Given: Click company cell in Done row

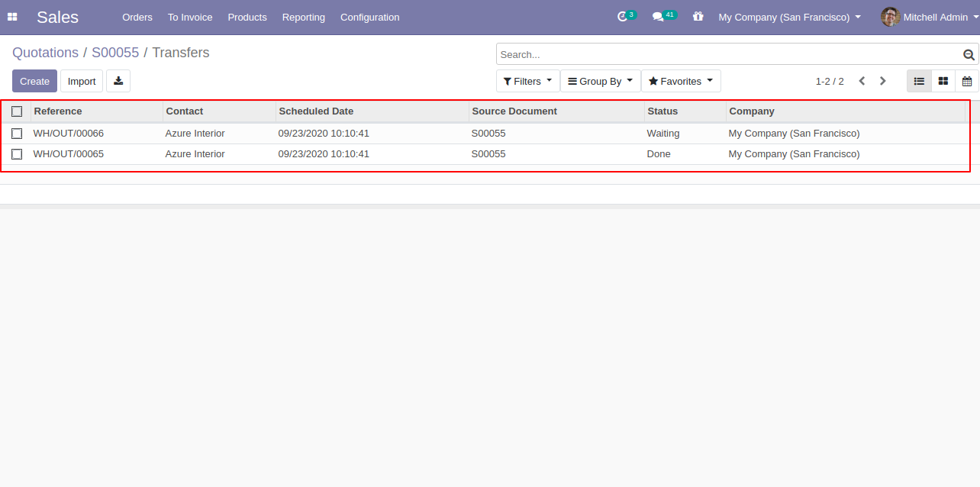Looking at the screenshot, I should tap(795, 154).
